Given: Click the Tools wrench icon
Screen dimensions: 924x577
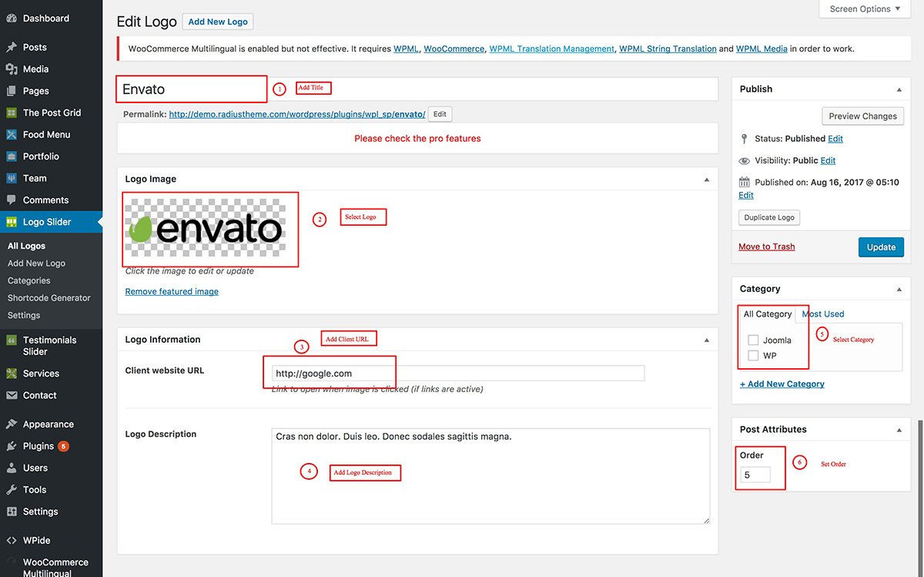Looking at the screenshot, I should click(12, 490).
